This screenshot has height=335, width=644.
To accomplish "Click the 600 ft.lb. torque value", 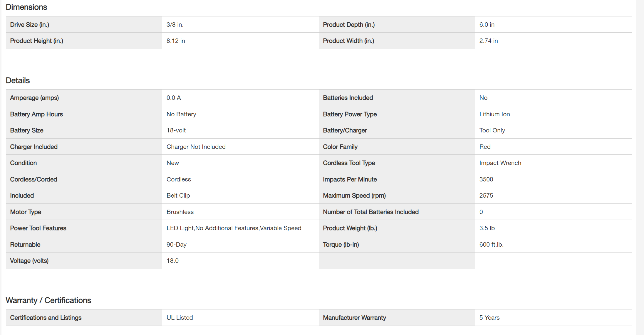I will [x=491, y=245].
